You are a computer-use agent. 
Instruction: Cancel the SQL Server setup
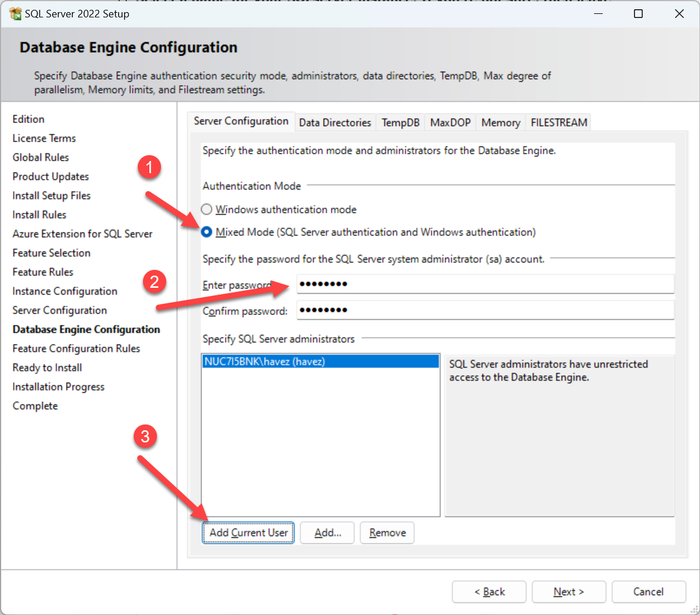pyautogui.click(x=648, y=592)
